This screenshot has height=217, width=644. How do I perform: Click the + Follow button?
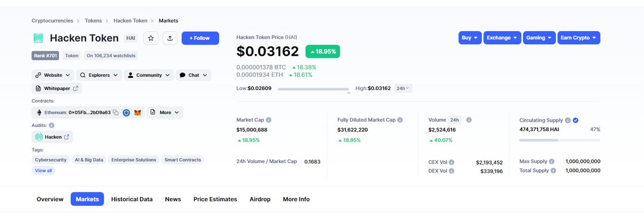(x=200, y=38)
